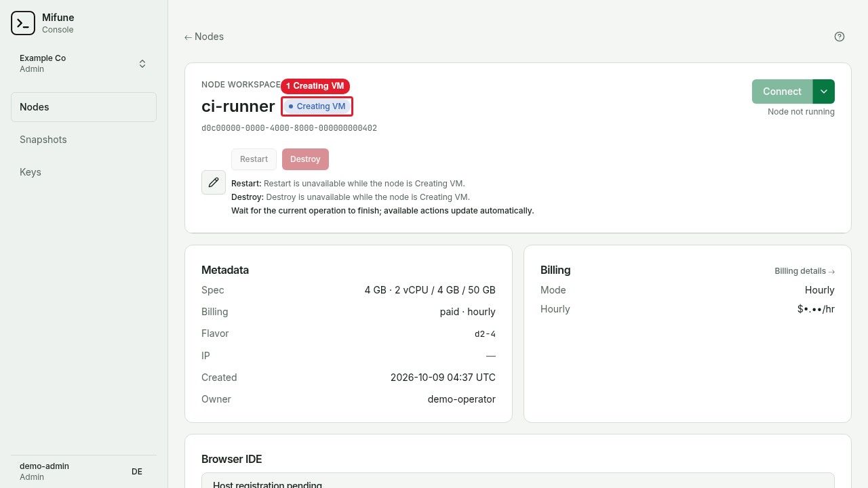Open the Nodes sidebar section

(x=83, y=107)
